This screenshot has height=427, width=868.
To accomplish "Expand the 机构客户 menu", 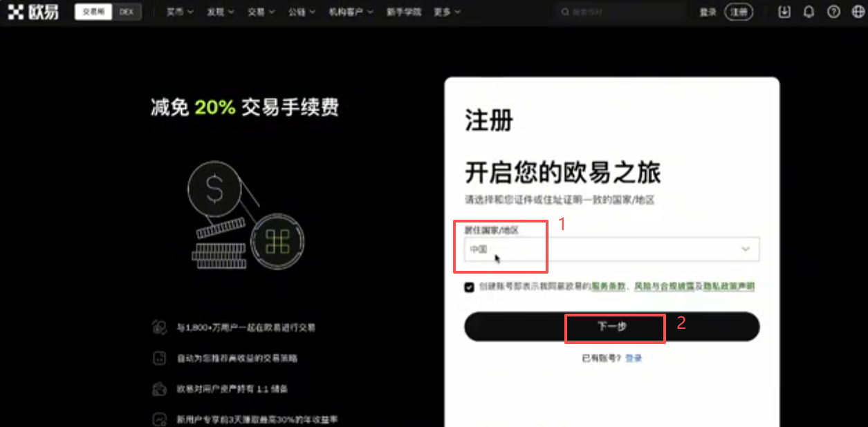I will point(351,12).
